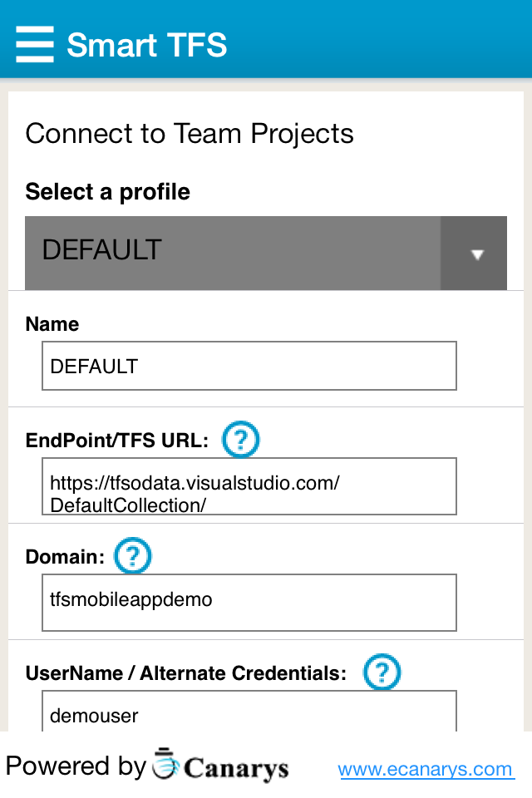The image size is (532, 798).
Task: Click the UserName / Alternate Credentials label
Action: pyautogui.click(x=186, y=673)
